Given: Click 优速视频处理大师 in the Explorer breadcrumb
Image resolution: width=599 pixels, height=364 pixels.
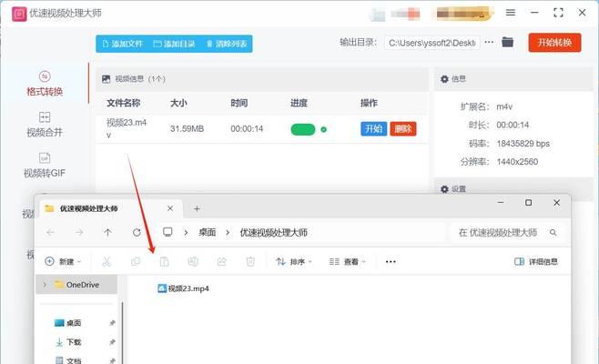Looking at the screenshot, I should pyautogui.click(x=273, y=232).
